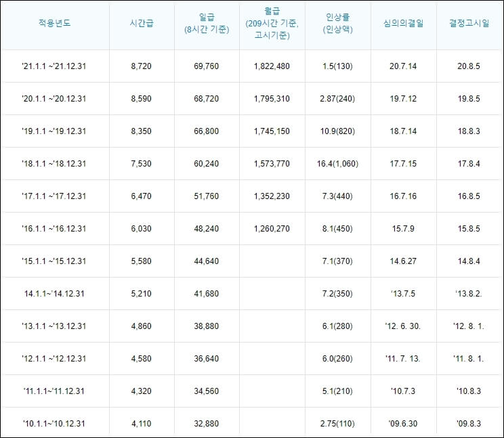Click hourly wage value 7,530
Image resolution: width=504 pixels, height=438 pixels.
pyautogui.click(x=141, y=163)
